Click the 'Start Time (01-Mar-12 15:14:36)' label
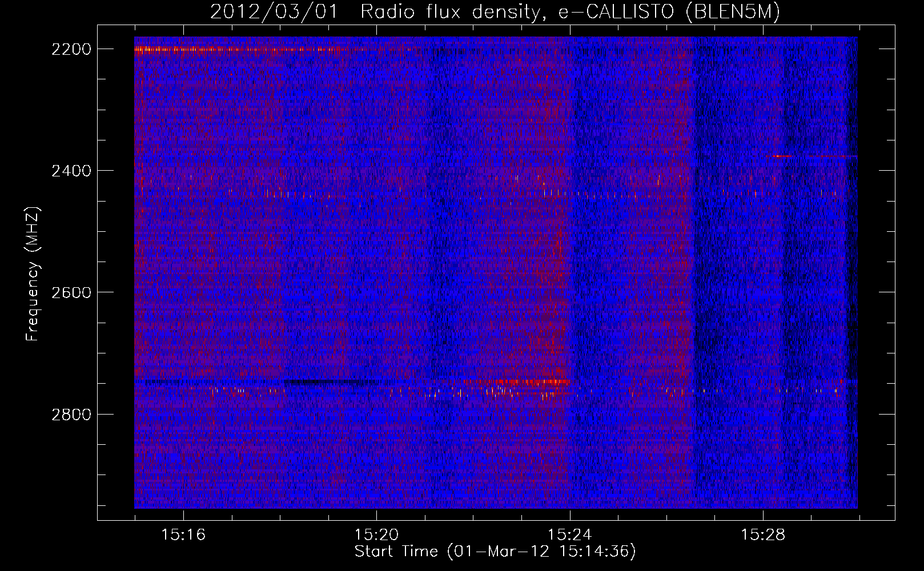The width and height of the screenshot is (924, 571). coord(495,552)
